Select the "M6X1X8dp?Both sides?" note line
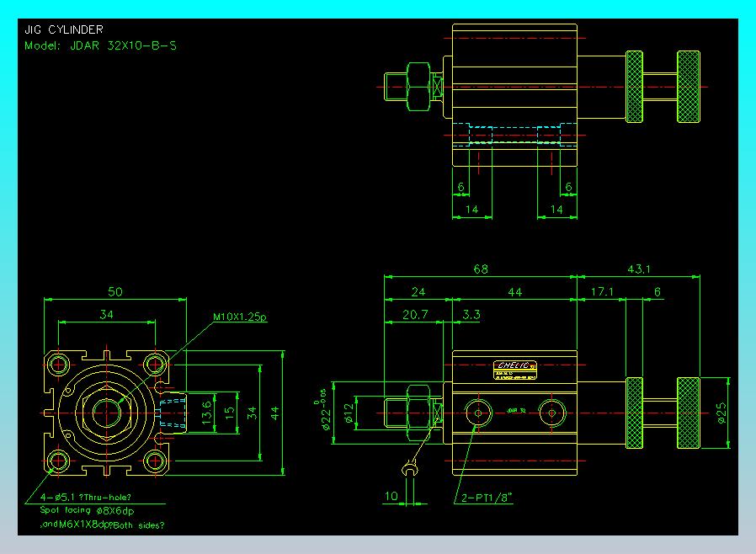Image resolution: width=756 pixels, height=554 pixels. (x=111, y=525)
